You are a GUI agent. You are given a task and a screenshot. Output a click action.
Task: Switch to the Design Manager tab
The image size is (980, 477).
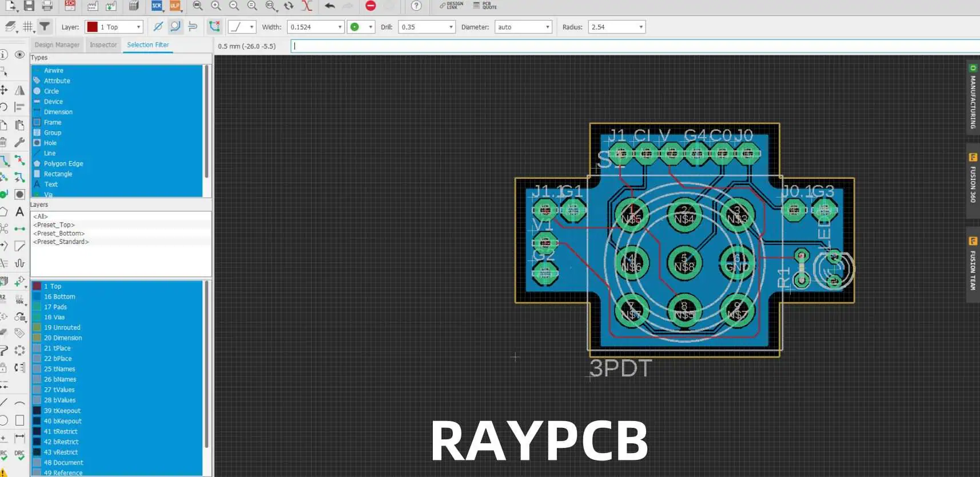click(57, 45)
